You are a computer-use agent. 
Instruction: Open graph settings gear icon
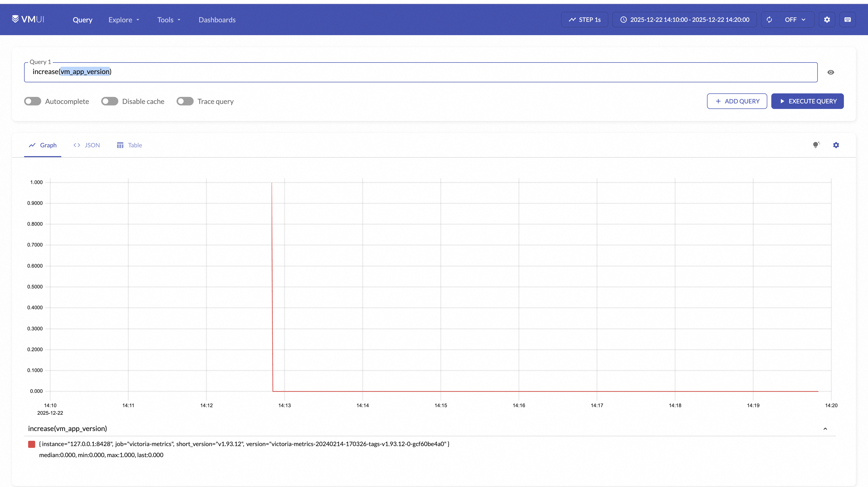836,145
